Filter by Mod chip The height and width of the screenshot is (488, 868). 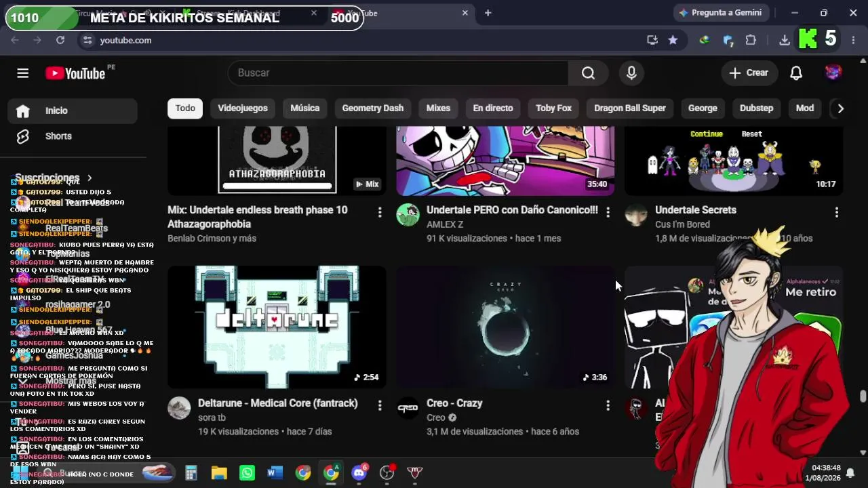(805, 108)
